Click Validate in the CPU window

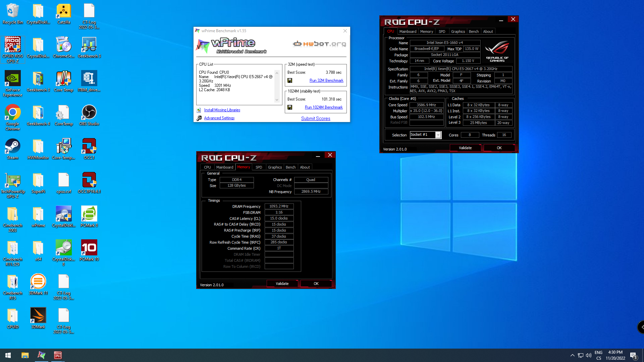click(x=465, y=148)
